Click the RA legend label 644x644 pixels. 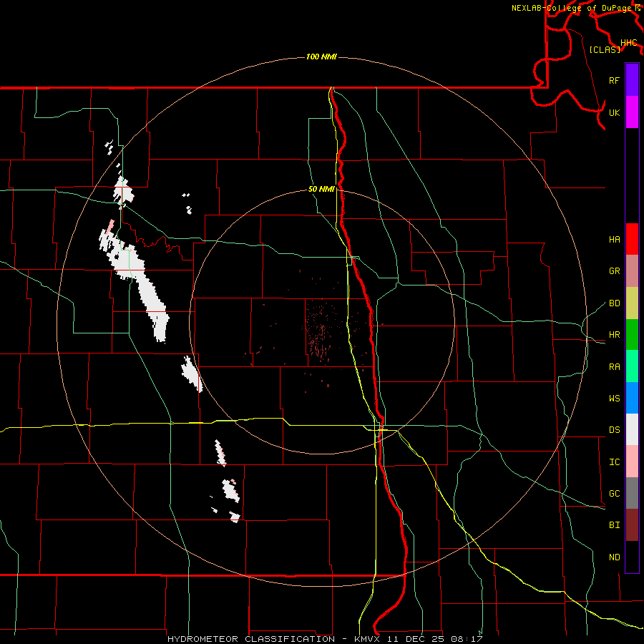pos(614,367)
